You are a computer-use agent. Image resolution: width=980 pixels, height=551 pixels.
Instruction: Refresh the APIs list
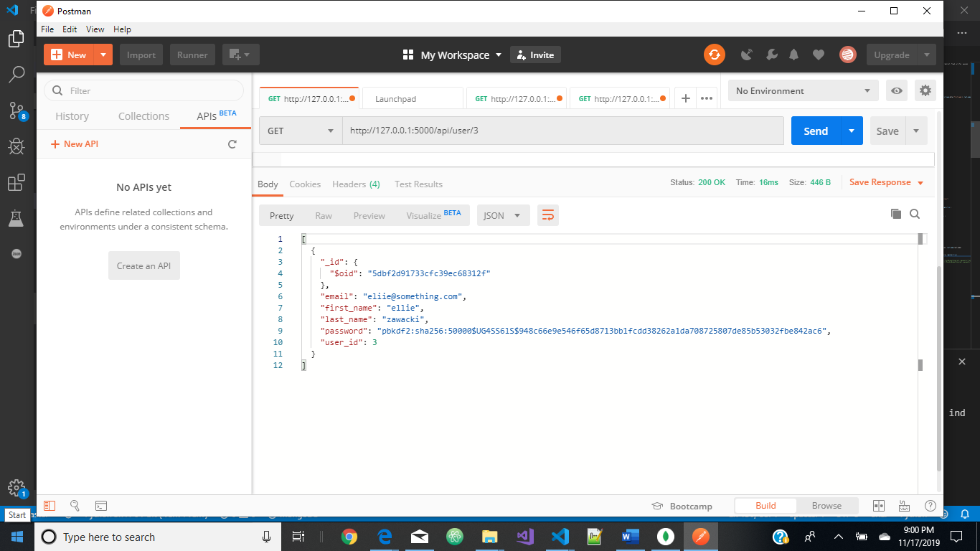tap(232, 144)
